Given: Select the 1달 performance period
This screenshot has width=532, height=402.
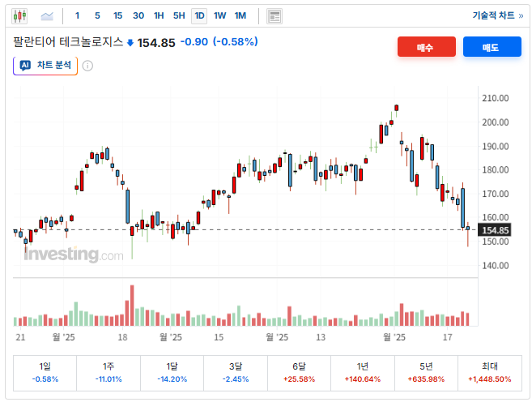Looking at the screenshot, I should click(172, 373).
